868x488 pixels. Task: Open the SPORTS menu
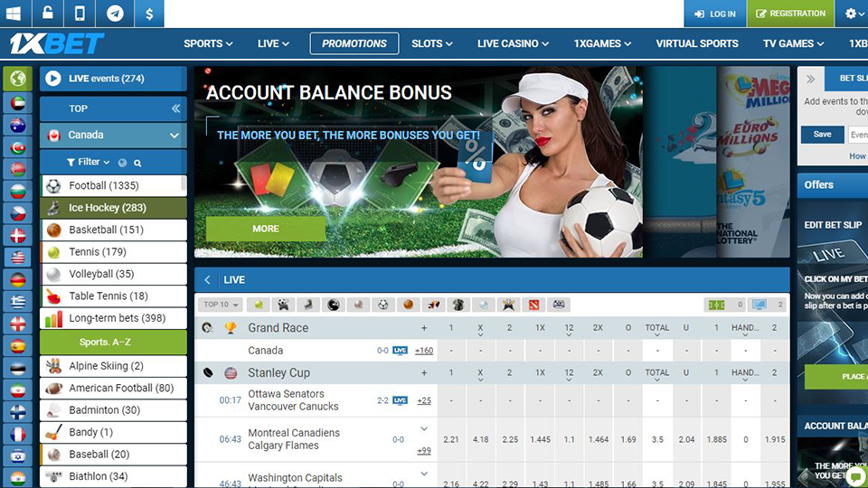[208, 43]
